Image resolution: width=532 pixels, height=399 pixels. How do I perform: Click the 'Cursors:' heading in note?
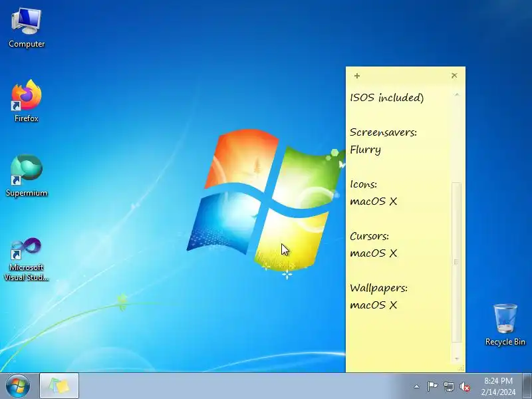[x=370, y=236]
